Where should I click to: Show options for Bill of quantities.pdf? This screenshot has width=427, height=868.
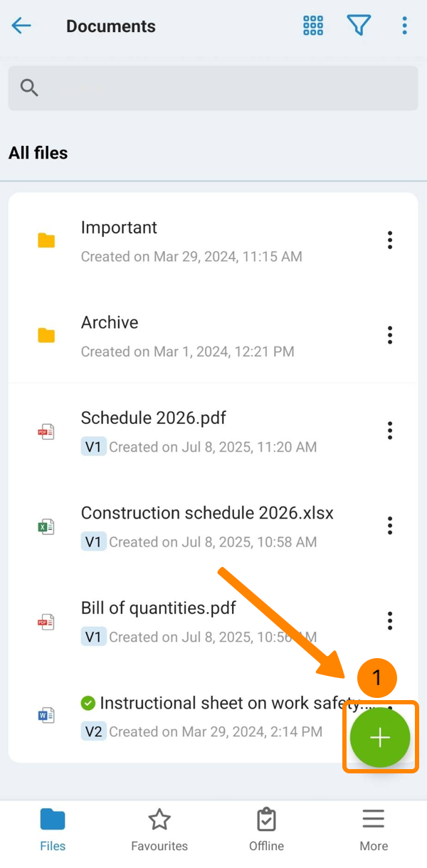pyautogui.click(x=390, y=620)
